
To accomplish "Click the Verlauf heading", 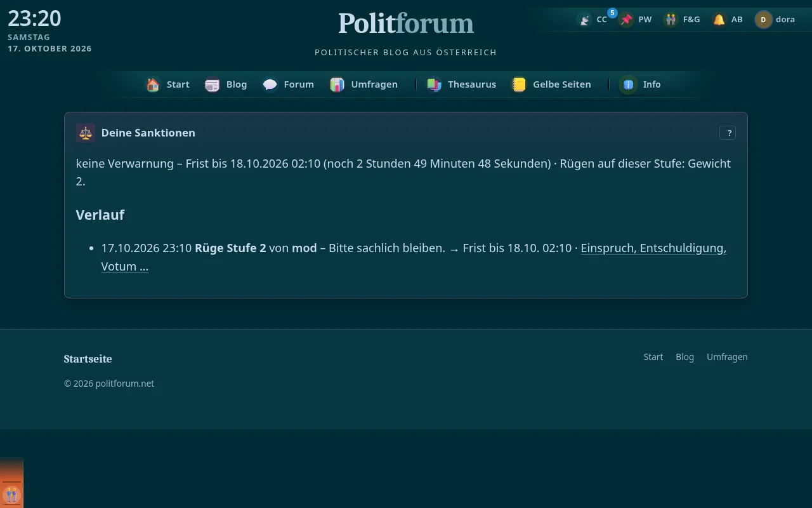I will 100,215.
